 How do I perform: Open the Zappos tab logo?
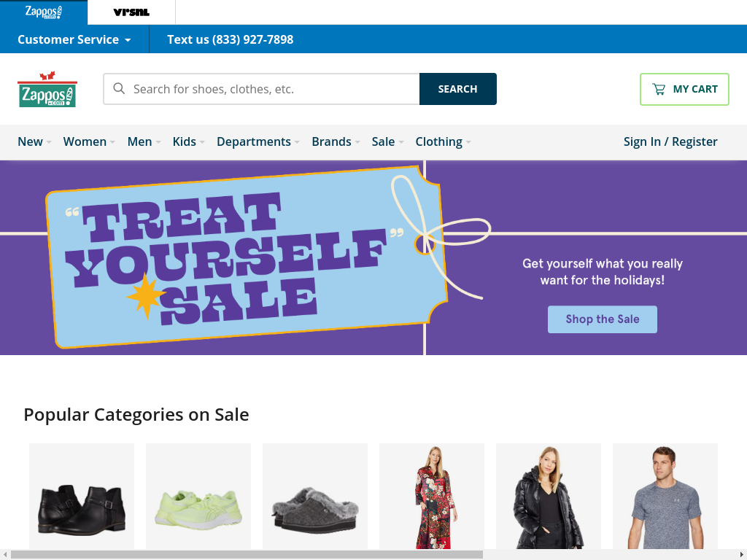pos(43,12)
